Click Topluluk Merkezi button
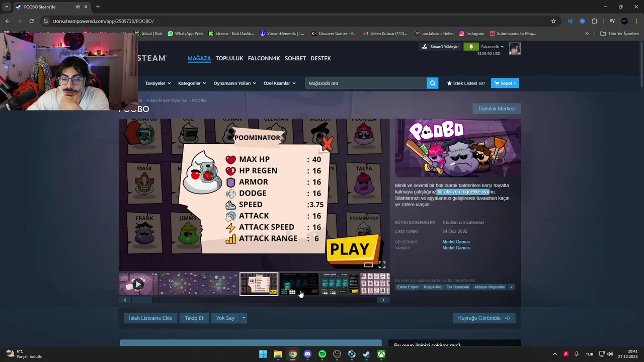 tap(497, 109)
